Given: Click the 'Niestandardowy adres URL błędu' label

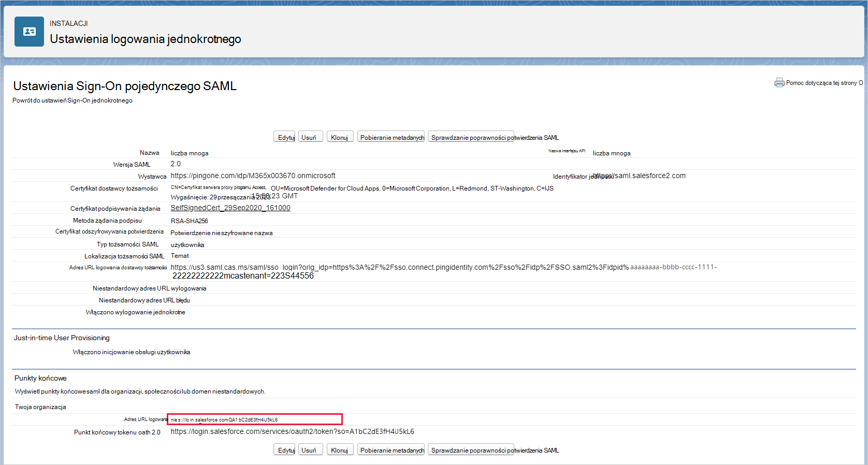Looking at the screenshot, I should [x=144, y=300].
